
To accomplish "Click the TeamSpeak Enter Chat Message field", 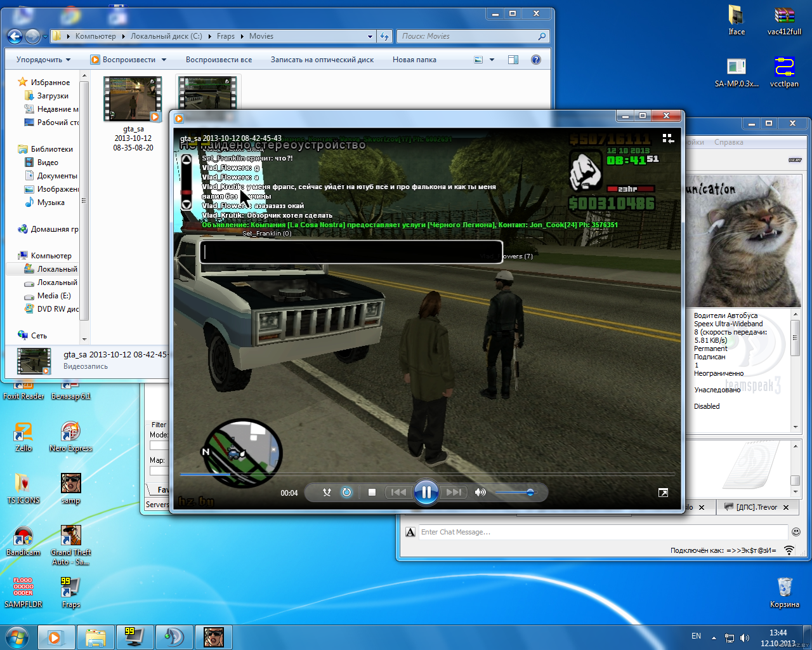I will [603, 532].
